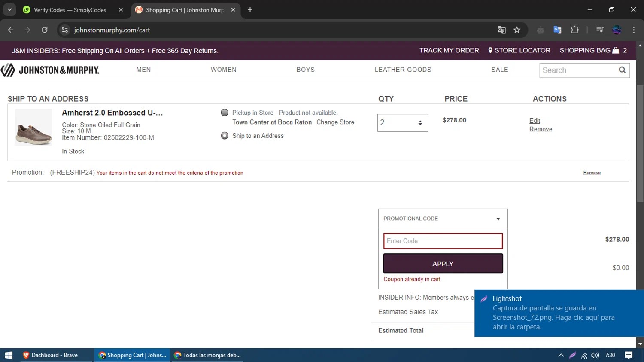Open the Windows notification center icon
This screenshot has width=644, height=362.
pyautogui.click(x=629, y=355)
